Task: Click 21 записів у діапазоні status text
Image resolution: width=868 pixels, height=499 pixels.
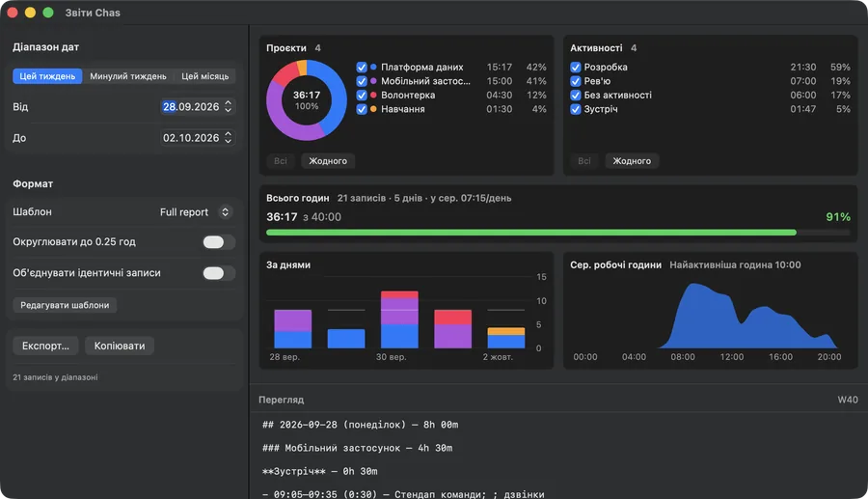Action: pyautogui.click(x=55, y=377)
